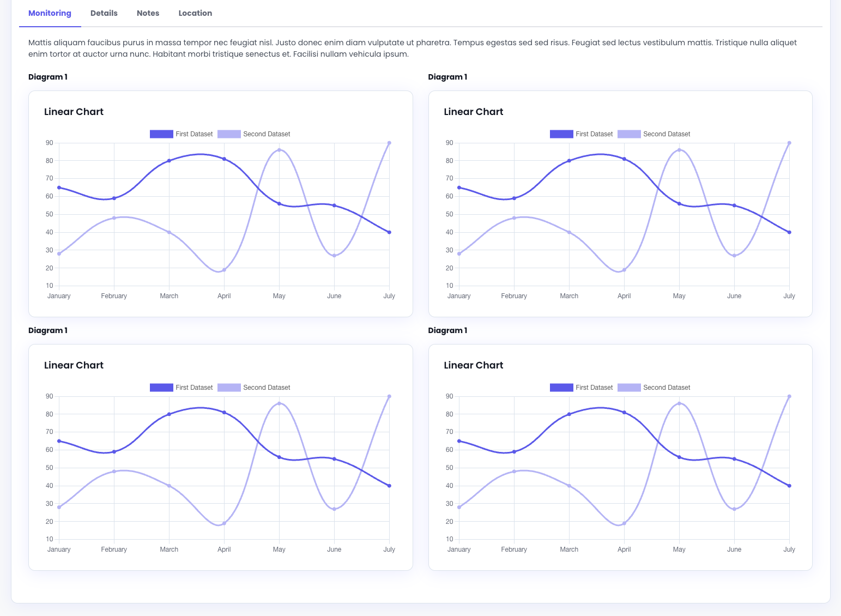Select Second Dataset July point in top-left chart
841x616 pixels.
coord(389,143)
